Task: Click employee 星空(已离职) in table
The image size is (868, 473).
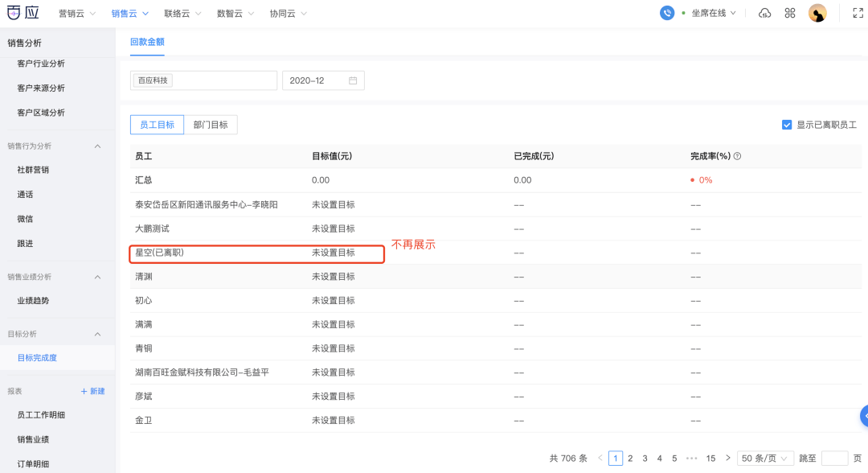Action: (159, 253)
